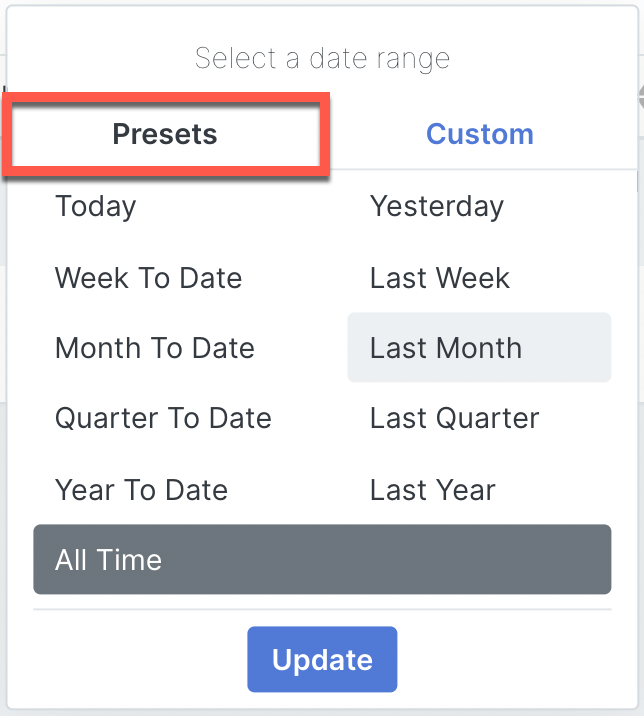This screenshot has height=716, width=644.
Task: Click the red-outlined Presets label
Action: [x=165, y=134]
